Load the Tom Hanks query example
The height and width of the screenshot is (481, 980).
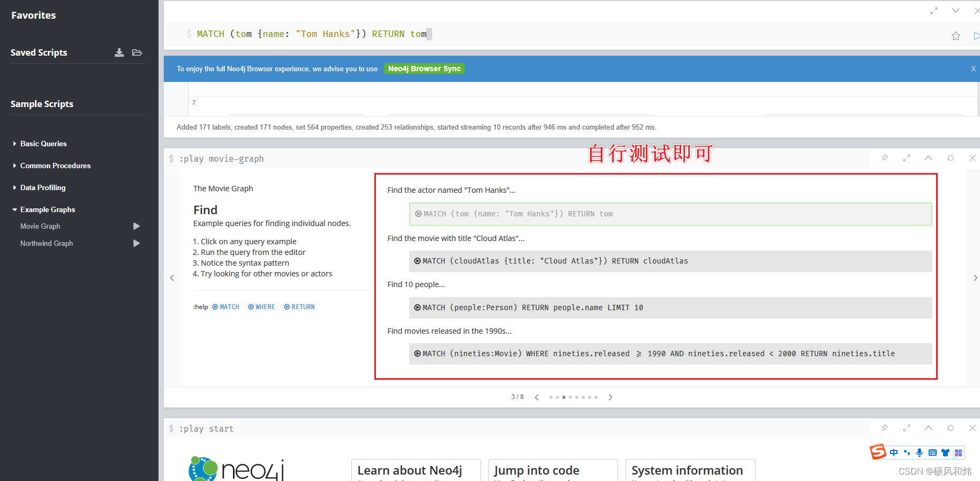tap(670, 214)
